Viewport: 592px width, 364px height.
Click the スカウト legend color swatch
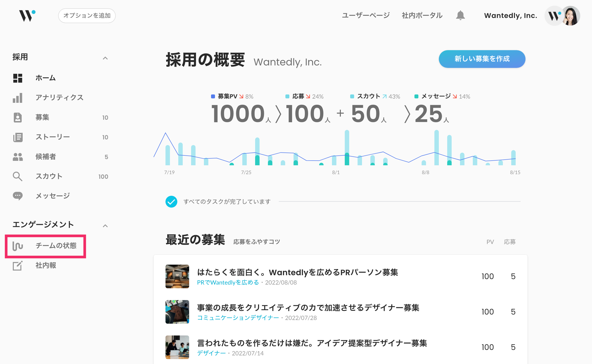tap(352, 96)
